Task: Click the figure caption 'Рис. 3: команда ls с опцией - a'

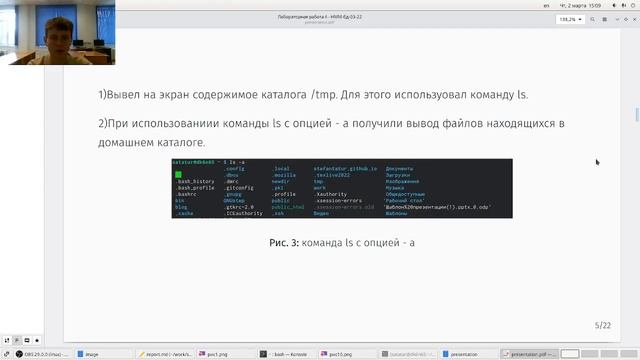Action: coord(342,243)
